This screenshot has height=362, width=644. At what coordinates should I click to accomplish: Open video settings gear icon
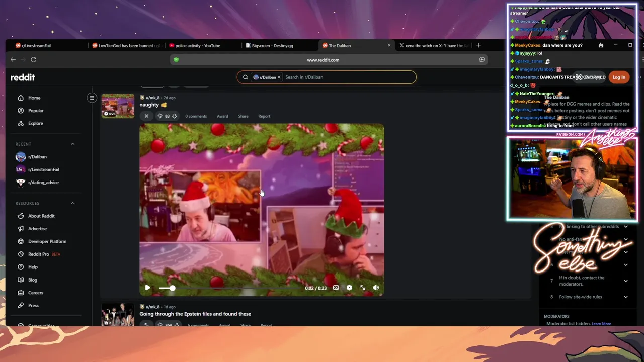click(349, 288)
